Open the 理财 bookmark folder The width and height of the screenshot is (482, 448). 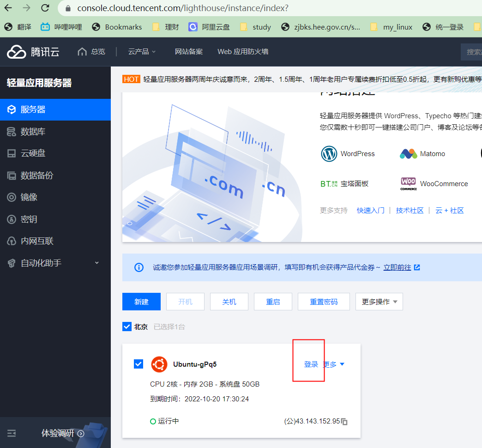pos(166,27)
